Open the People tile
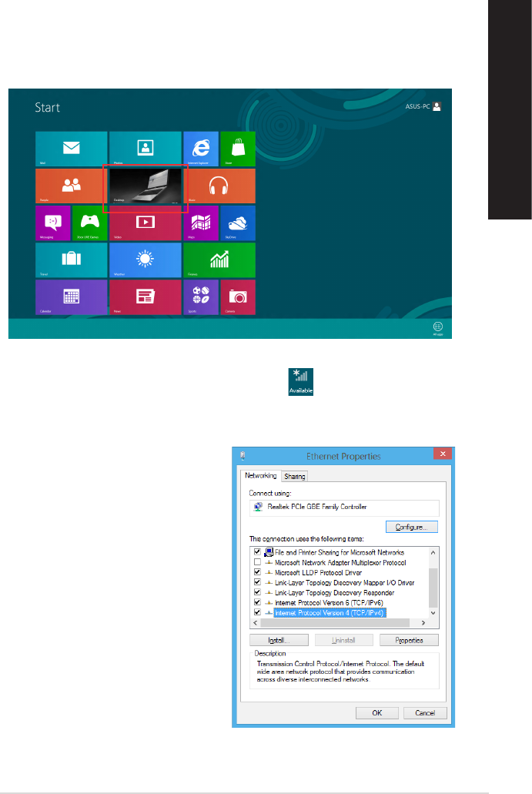 [72, 186]
